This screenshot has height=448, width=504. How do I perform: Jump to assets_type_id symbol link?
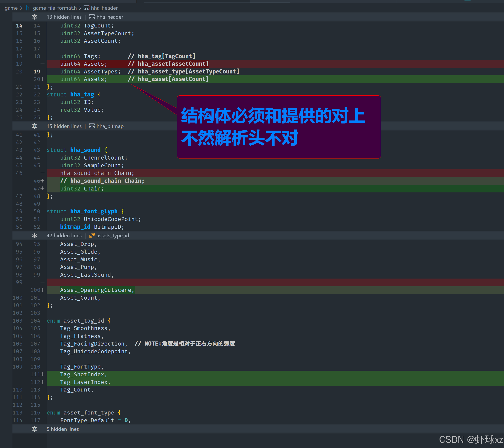113,235
